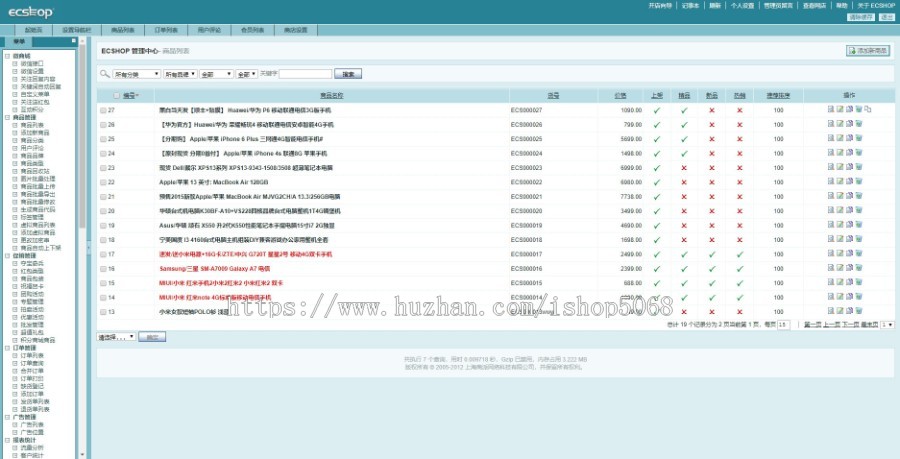Edit product 21 via its edit icon
Screen dimensions: 900x459
[840, 196]
